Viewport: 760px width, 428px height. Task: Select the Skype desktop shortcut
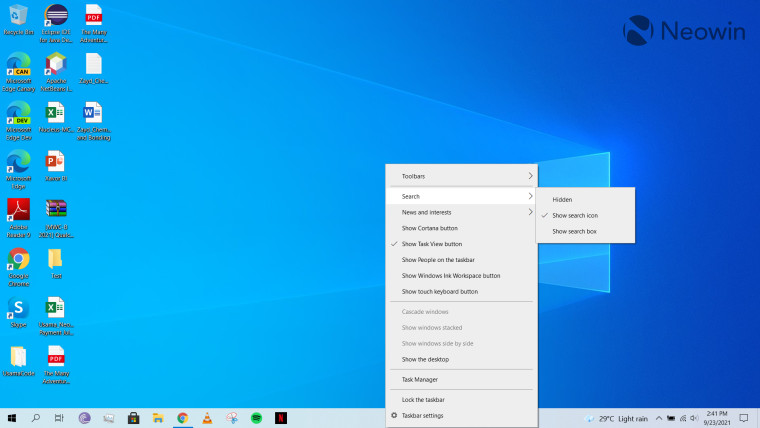pos(18,312)
